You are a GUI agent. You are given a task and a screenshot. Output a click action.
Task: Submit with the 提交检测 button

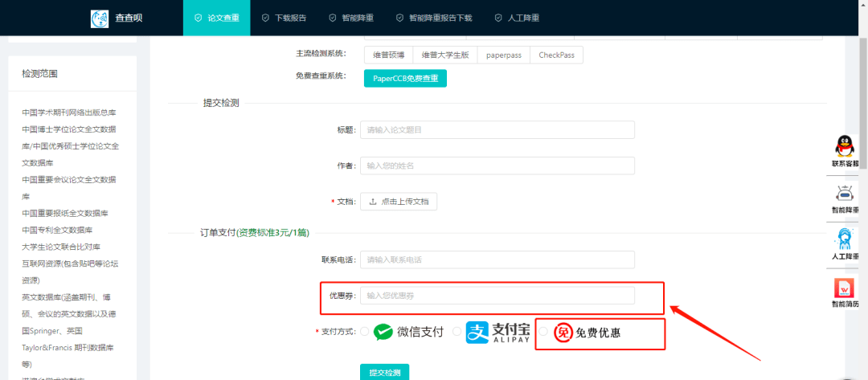pyautogui.click(x=385, y=372)
